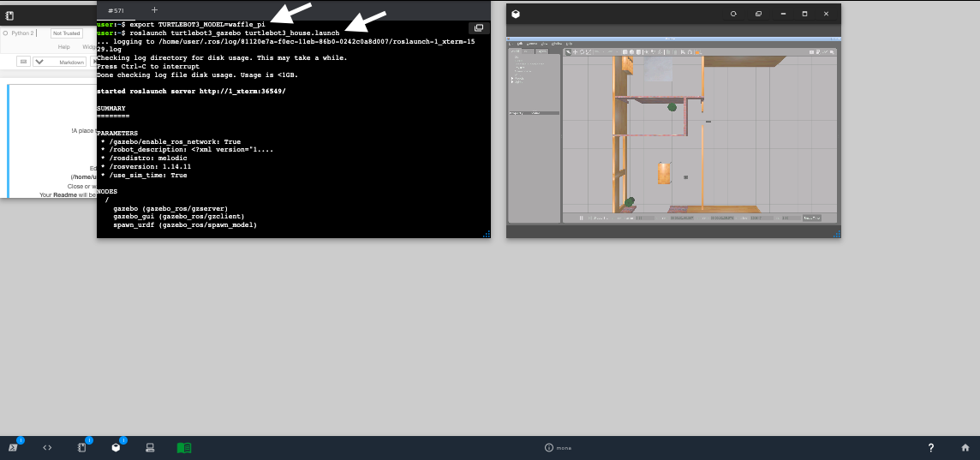Viewport: 980px width, 460px height.
Task: Select terminal tab #571
Action: (115, 10)
